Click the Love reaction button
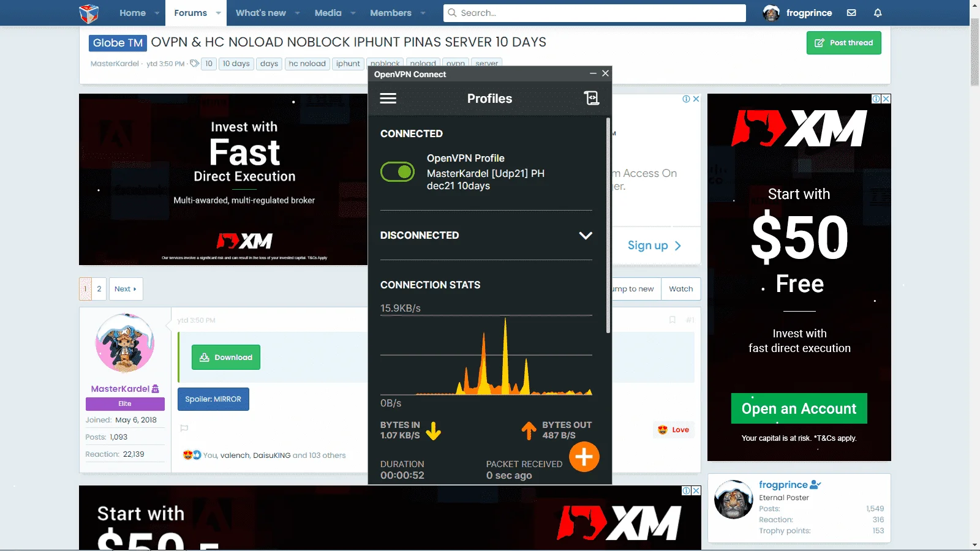Image resolution: width=980 pixels, height=551 pixels. tap(674, 430)
